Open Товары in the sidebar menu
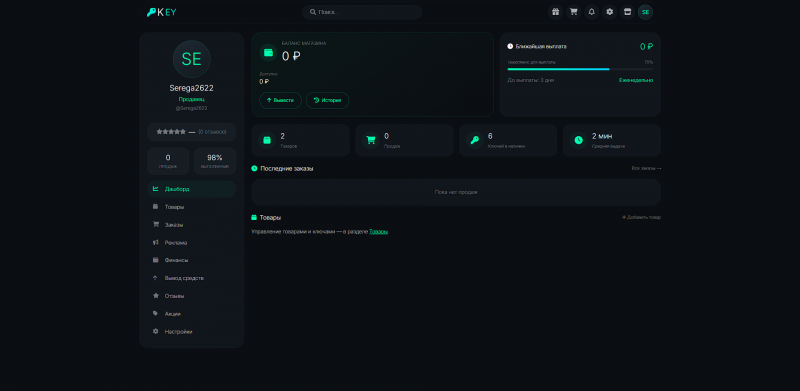The width and height of the screenshot is (800, 391). point(191,207)
